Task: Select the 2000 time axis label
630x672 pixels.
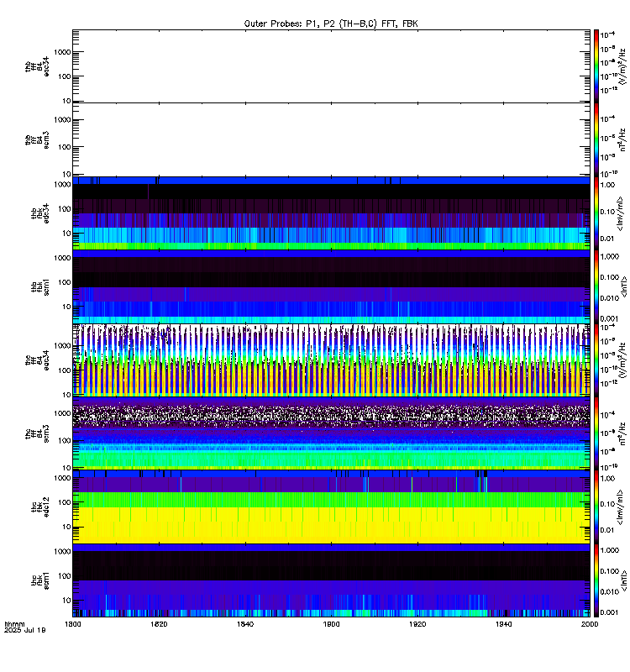Action: pyautogui.click(x=590, y=624)
